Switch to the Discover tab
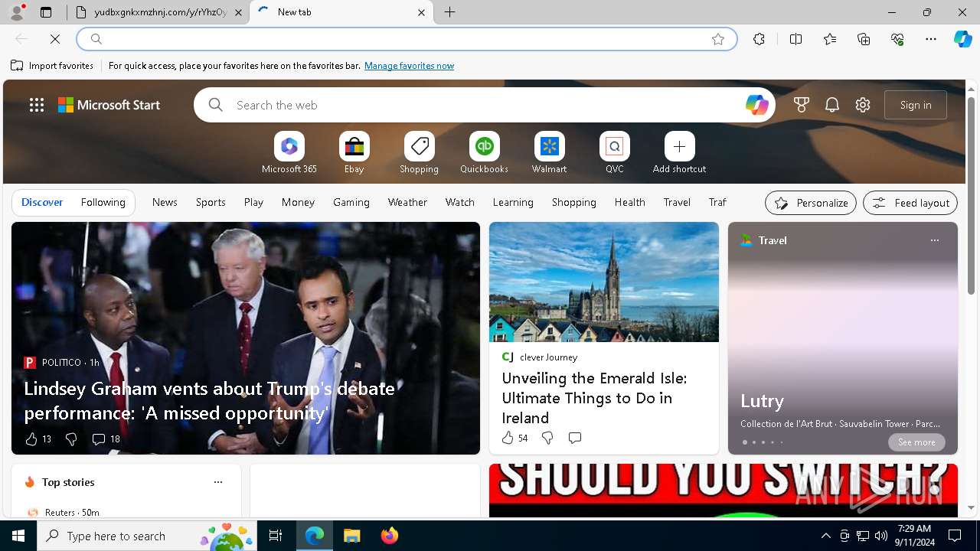The image size is (980, 551). (x=42, y=202)
